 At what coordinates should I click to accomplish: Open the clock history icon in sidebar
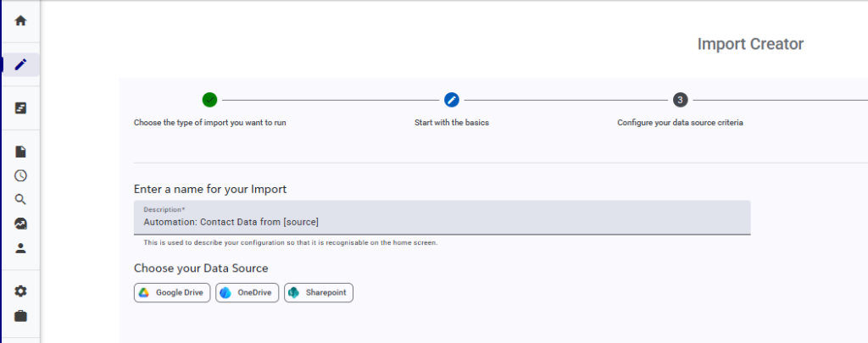20,175
